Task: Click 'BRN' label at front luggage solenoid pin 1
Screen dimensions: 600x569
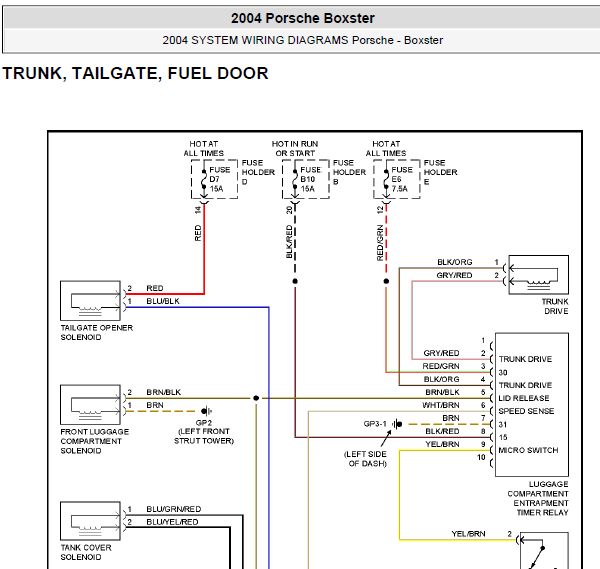Action: [x=155, y=405]
